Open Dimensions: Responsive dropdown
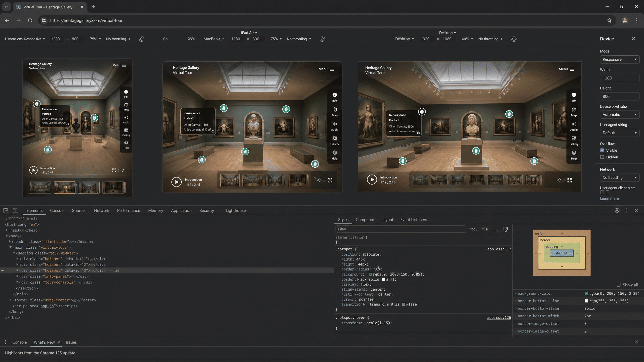 (x=25, y=39)
